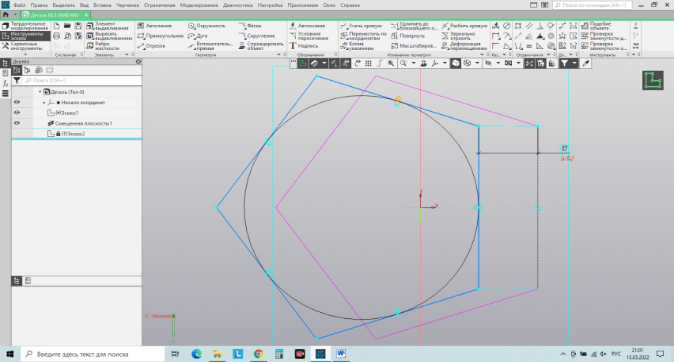Select the Окружность (circle) tool
Screen dimensions: 674x362
coord(207,26)
